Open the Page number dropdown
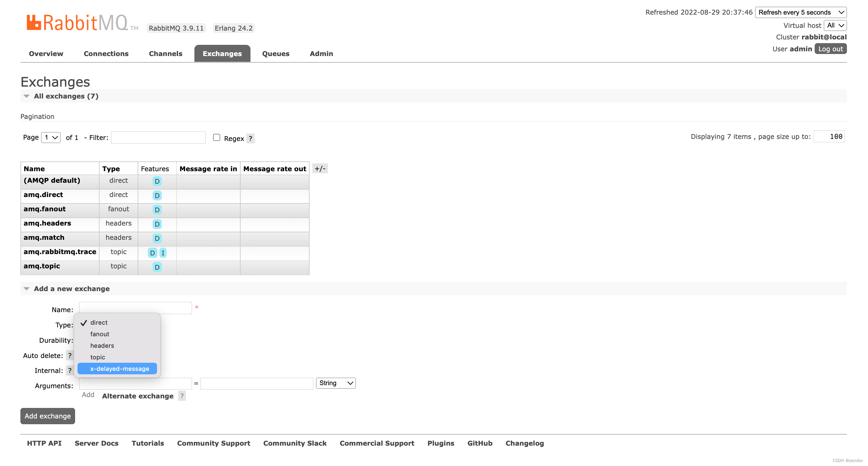This screenshot has height=466, width=868. click(x=51, y=137)
